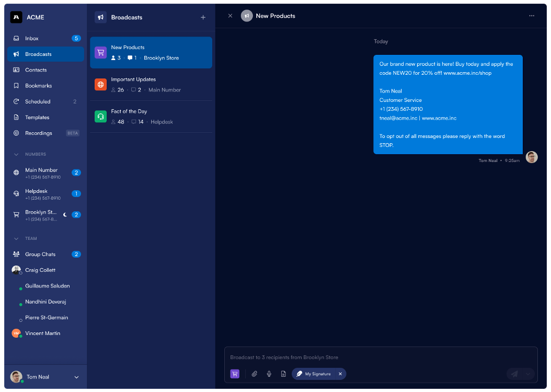Viewport: 551px width, 392px height.
Task: Open the Brooklyn Store number
Action: click(x=45, y=215)
